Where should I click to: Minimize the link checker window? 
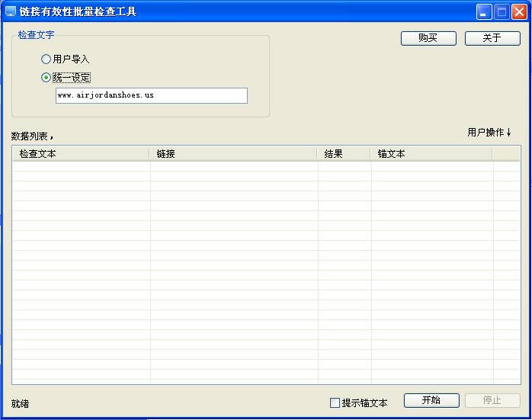pyautogui.click(x=484, y=12)
